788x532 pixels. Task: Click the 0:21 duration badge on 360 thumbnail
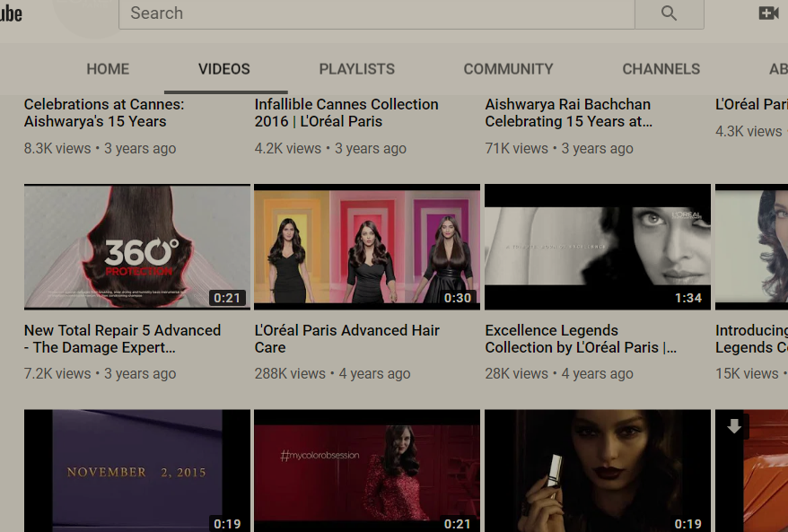pos(227,298)
